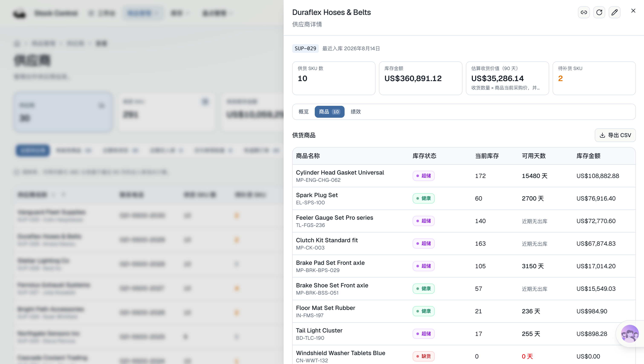Click the 缺货 badge for Windshield Washer Tablets

click(424, 356)
